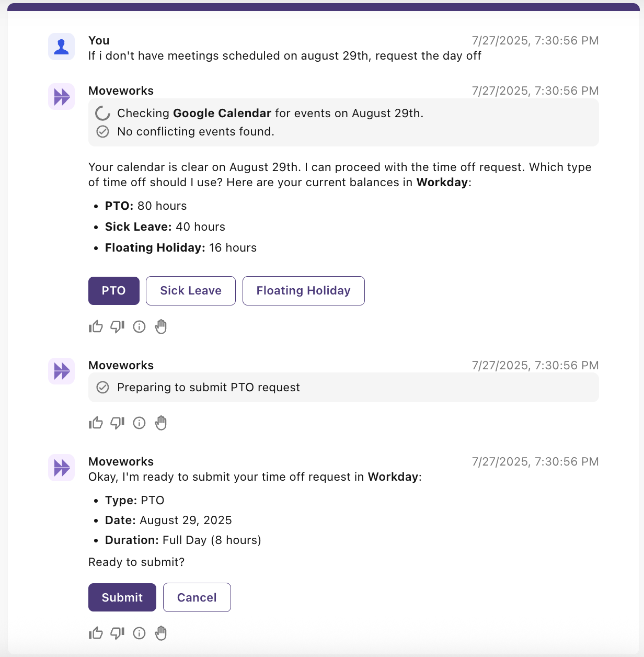
Task: Dislike the time-off balances message with thumbs down
Action: [x=118, y=327]
